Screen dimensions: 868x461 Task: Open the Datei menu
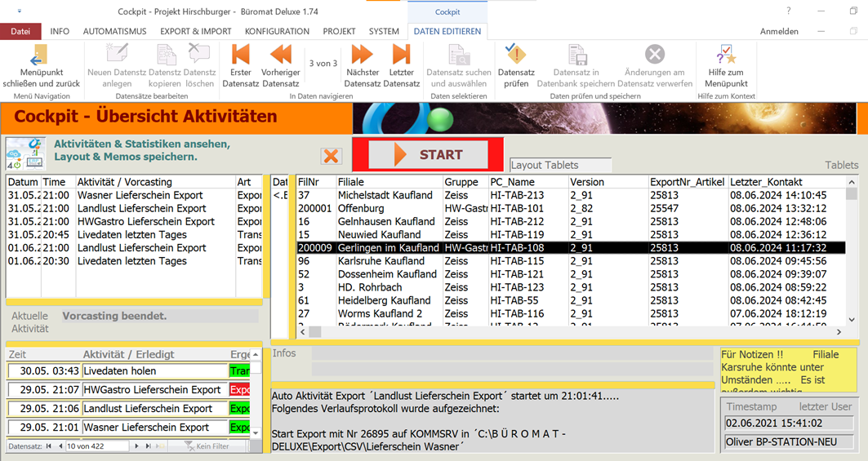(20, 32)
